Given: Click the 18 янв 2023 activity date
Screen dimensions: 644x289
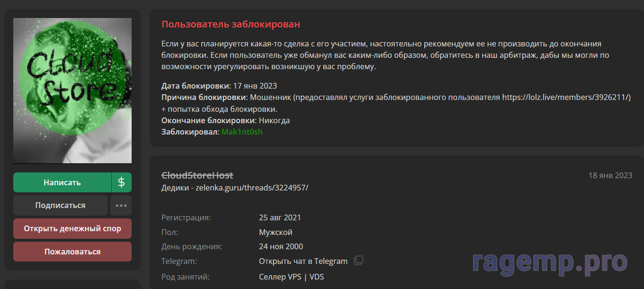Looking at the screenshot, I should pyautogui.click(x=610, y=175).
